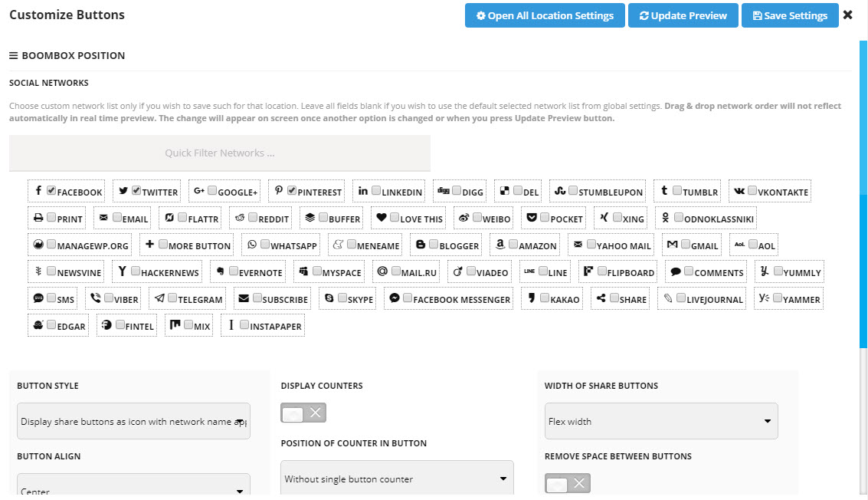Click the SMS bubble icon

pos(38,298)
